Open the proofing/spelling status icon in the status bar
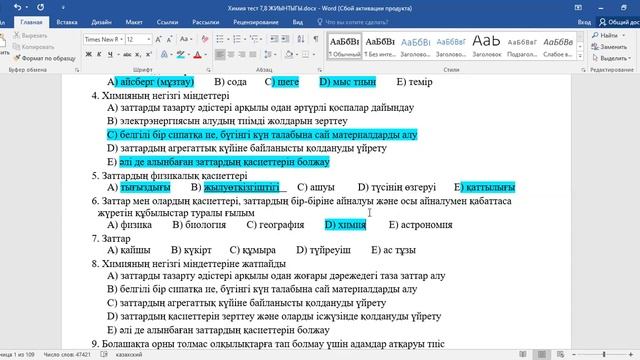Viewport: 640px width, 360px height. (104, 355)
